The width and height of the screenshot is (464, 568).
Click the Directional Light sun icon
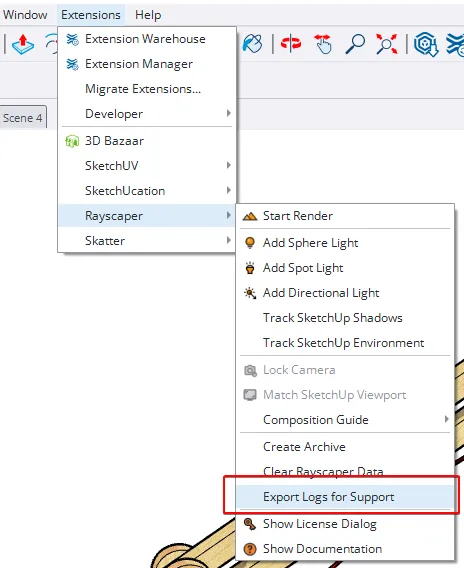[250, 293]
